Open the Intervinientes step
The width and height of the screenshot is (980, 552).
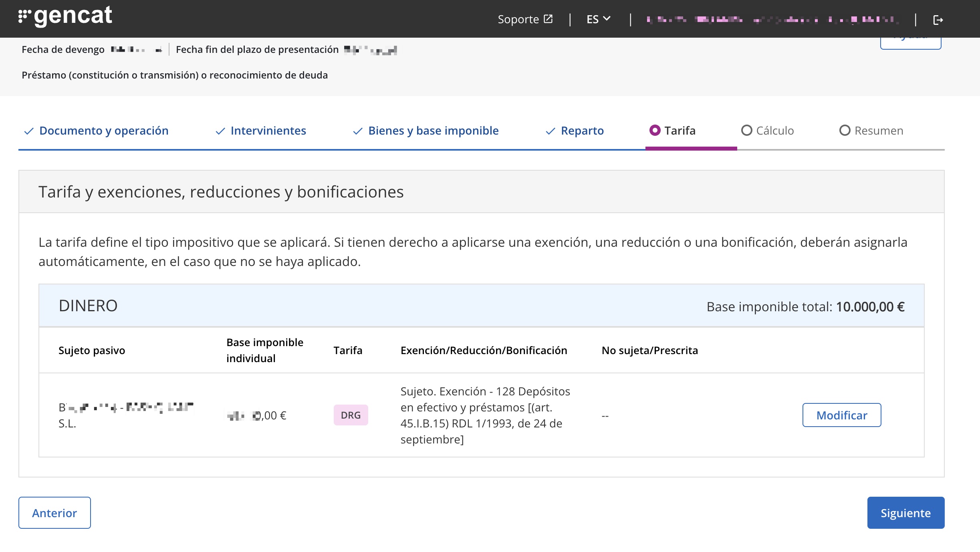pos(268,131)
